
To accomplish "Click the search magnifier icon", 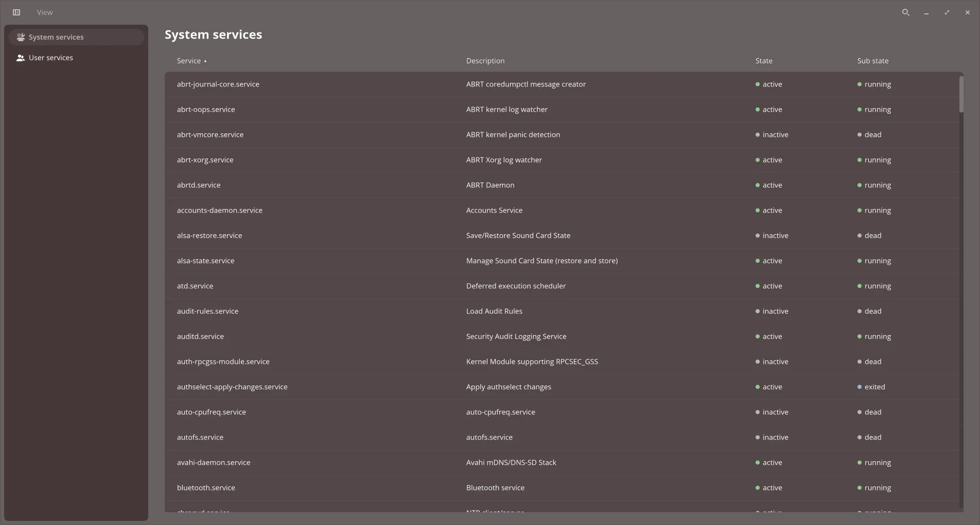I will [906, 12].
